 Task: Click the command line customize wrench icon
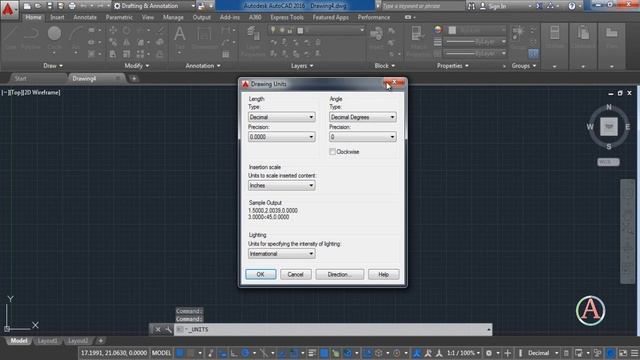168,329
